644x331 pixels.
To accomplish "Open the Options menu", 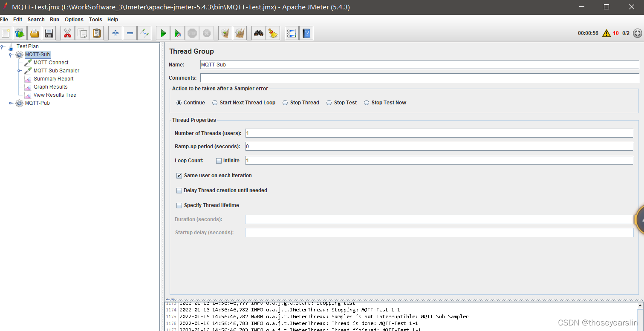I will pos(74,20).
